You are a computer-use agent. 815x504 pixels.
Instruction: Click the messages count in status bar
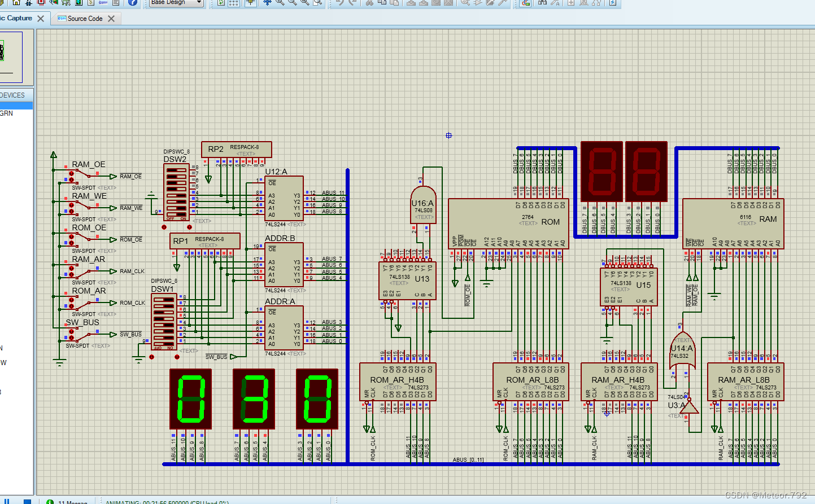click(72, 502)
